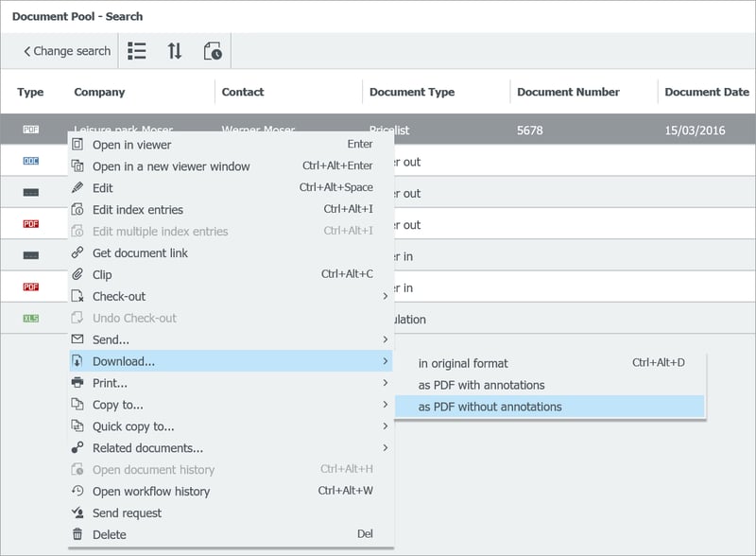Viewport: 756px width, 556px height.
Task: Go back via Change search button
Action: 66,51
